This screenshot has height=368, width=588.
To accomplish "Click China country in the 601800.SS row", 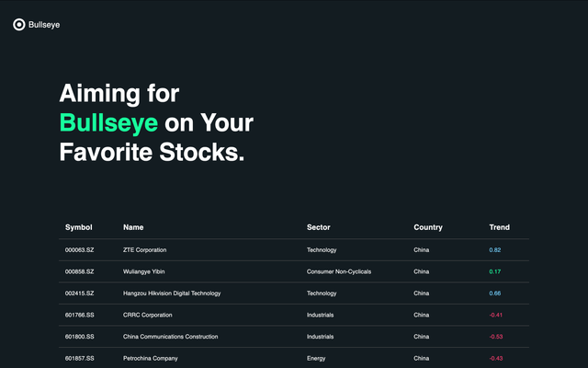I will [x=421, y=337].
